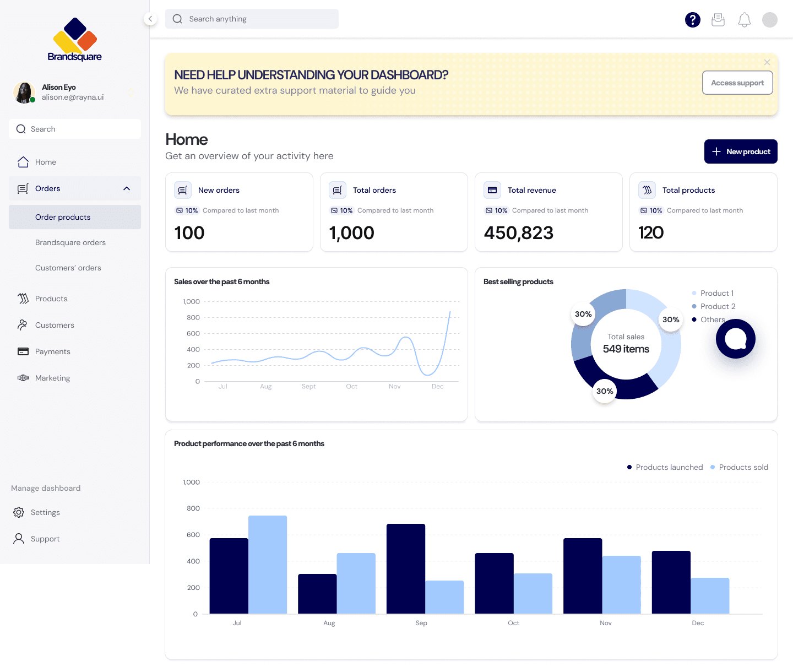
Task: Toggle Products sold legend series
Action: 739,467
